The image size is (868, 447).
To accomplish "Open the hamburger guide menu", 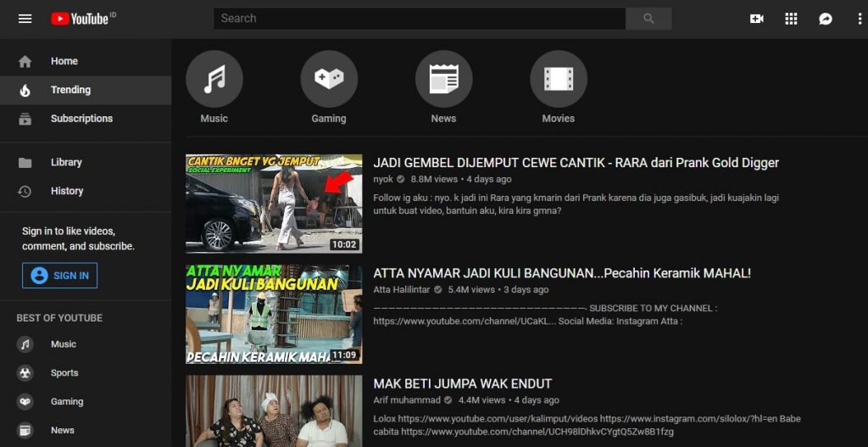I will (x=25, y=19).
